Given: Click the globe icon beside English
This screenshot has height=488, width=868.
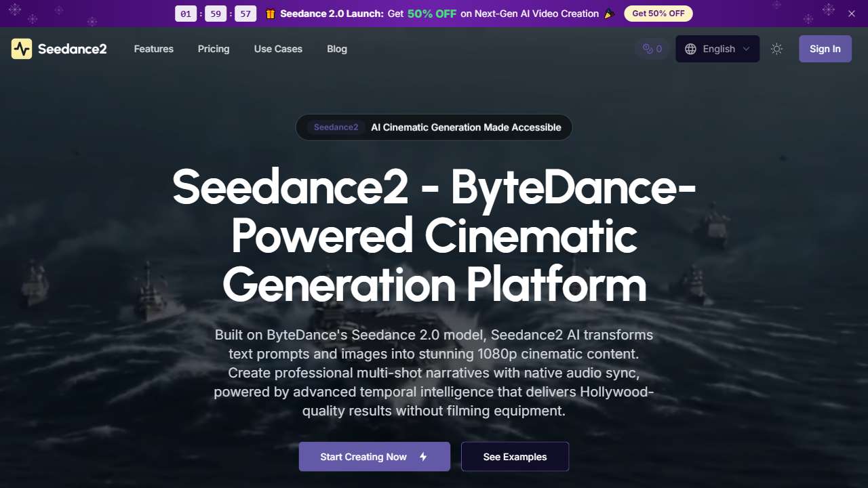Looking at the screenshot, I should 690,48.
